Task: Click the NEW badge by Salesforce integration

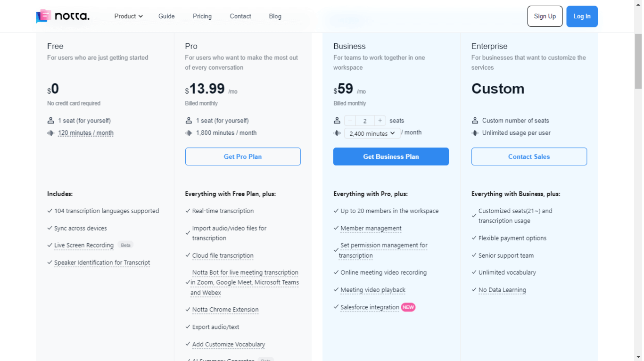Action: tap(408, 307)
